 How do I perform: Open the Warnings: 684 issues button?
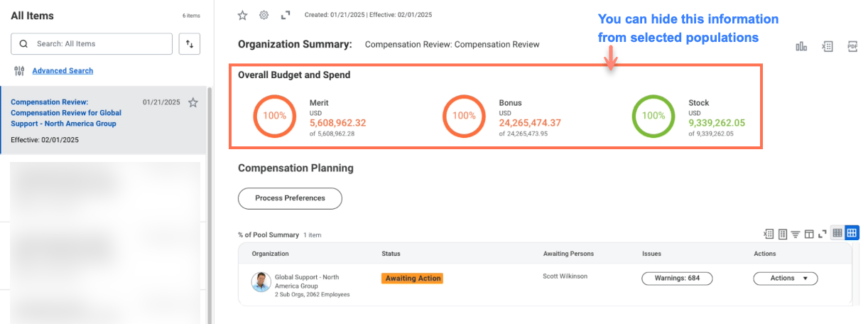(x=676, y=279)
